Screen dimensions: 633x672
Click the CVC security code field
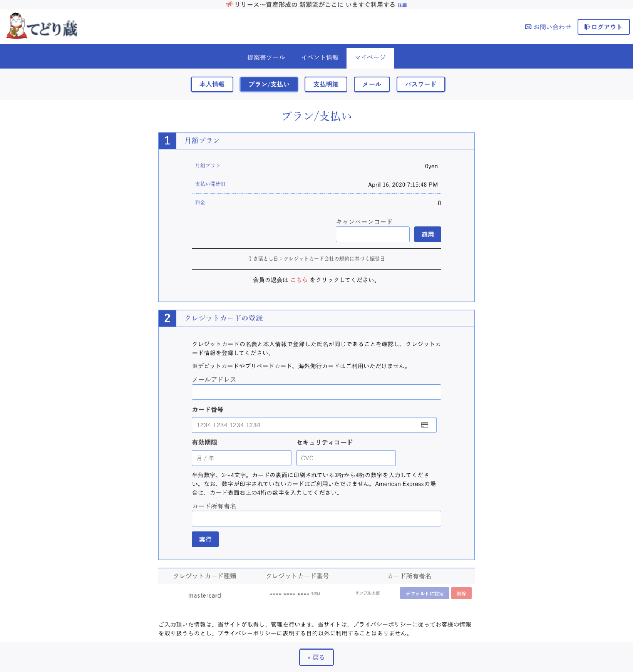coord(346,458)
